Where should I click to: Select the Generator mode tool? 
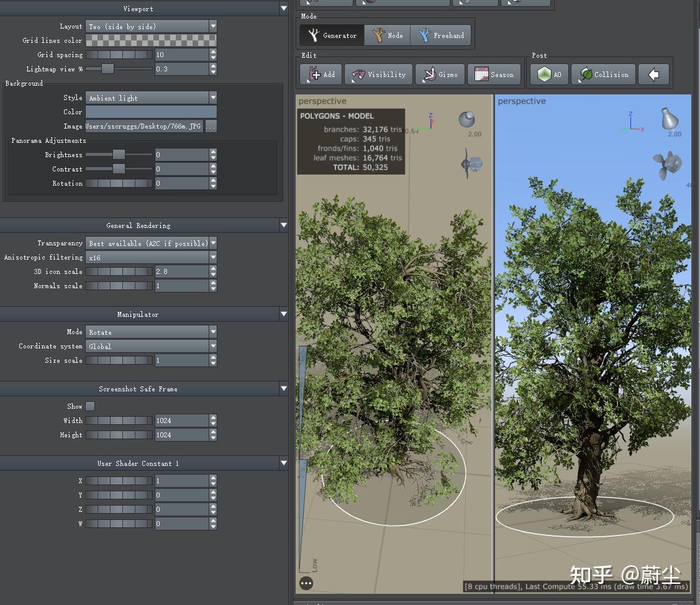point(331,35)
